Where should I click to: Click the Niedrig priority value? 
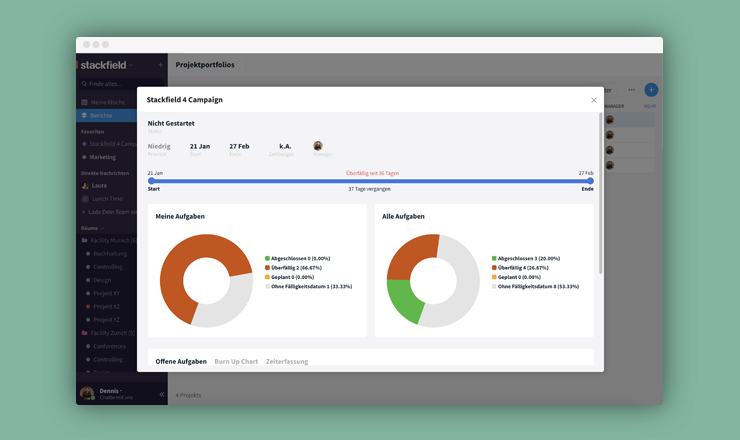coord(159,146)
